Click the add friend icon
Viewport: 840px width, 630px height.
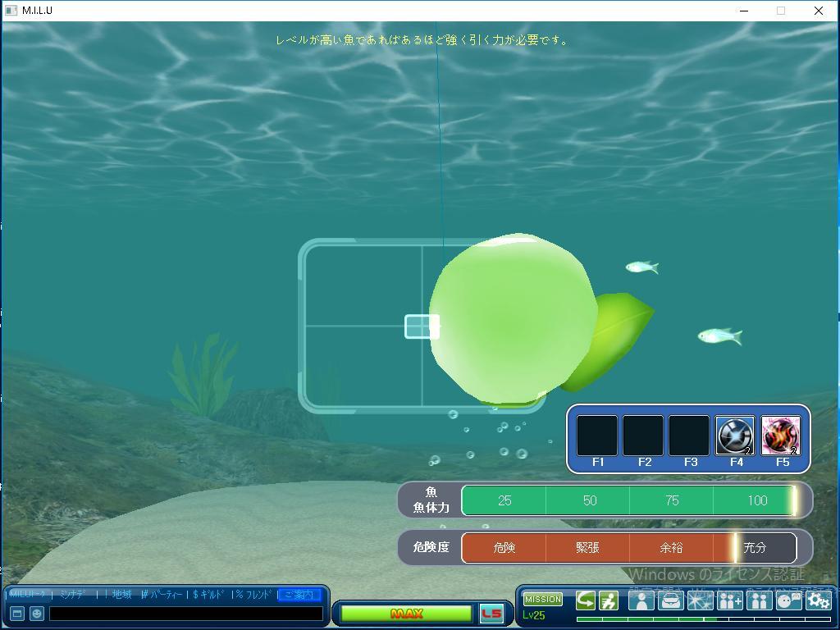729,600
